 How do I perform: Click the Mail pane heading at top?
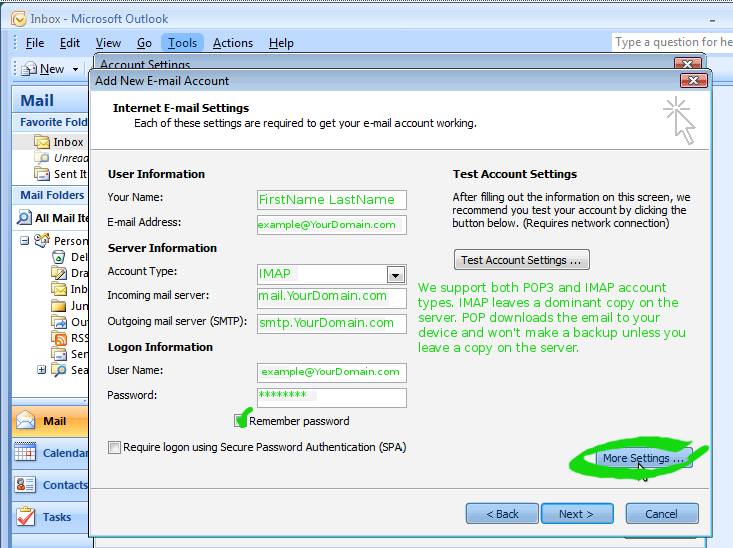(x=50, y=100)
